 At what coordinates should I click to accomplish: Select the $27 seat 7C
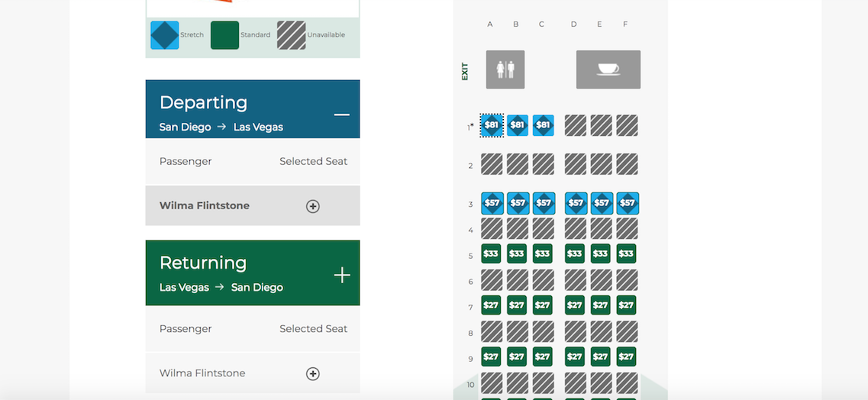point(543,305)
